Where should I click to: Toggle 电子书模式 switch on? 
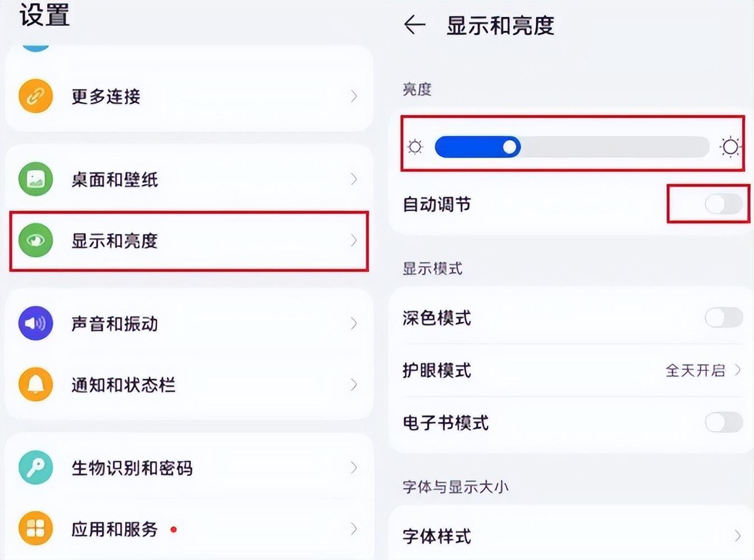click(x=723, y=422)
